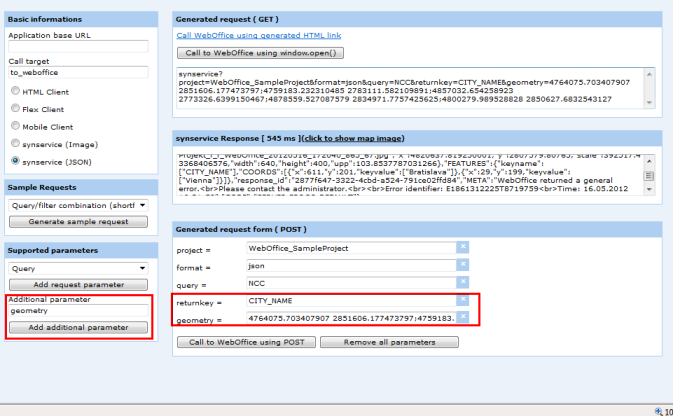The image size is (673, 416).
Task: Edit the geometry coordinates value field
Action: tap(352, 318)
